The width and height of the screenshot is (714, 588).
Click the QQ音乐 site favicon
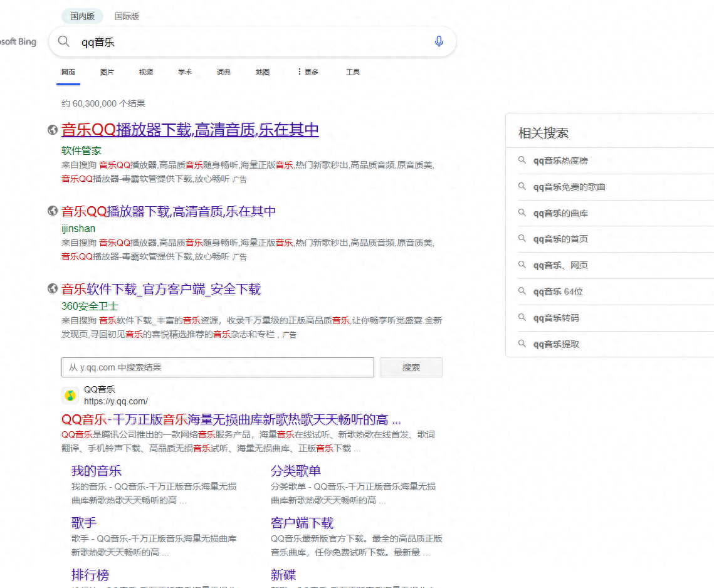(70, 396)
